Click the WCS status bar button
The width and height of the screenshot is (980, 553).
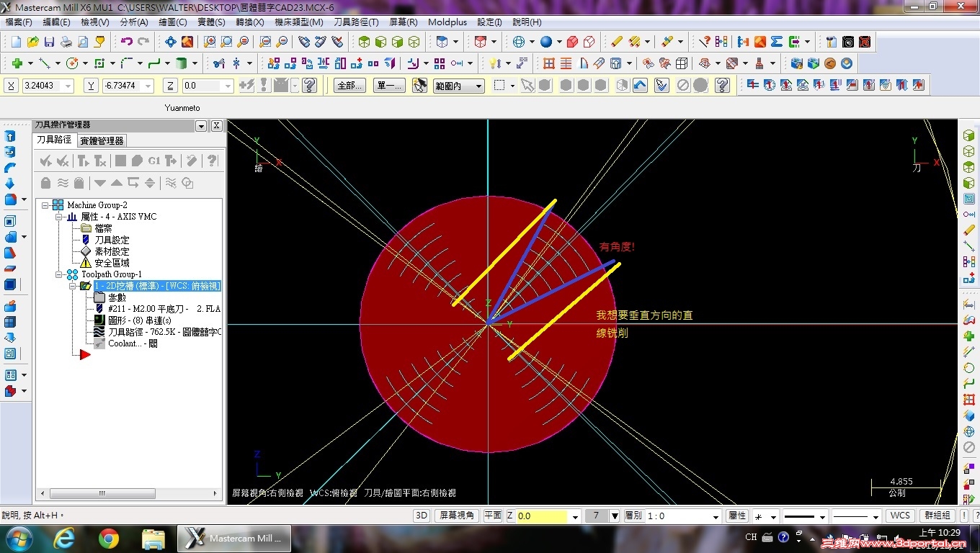[x=900, y=516]
